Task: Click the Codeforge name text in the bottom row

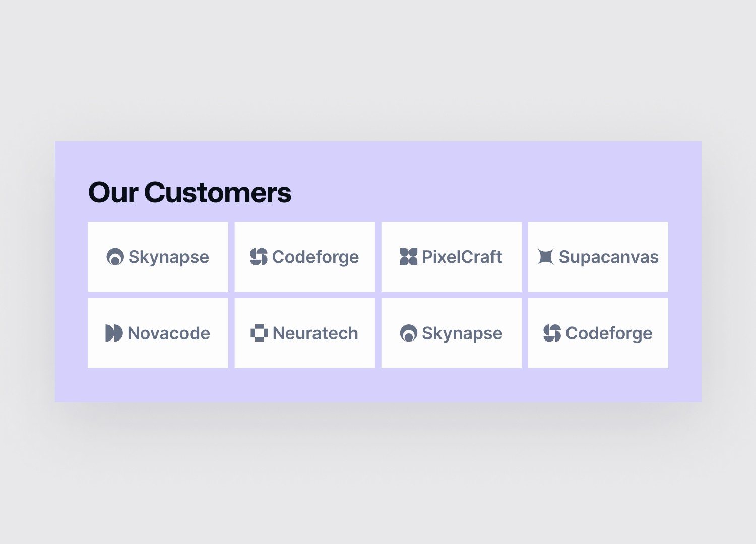Action: [x=609, y=334]
